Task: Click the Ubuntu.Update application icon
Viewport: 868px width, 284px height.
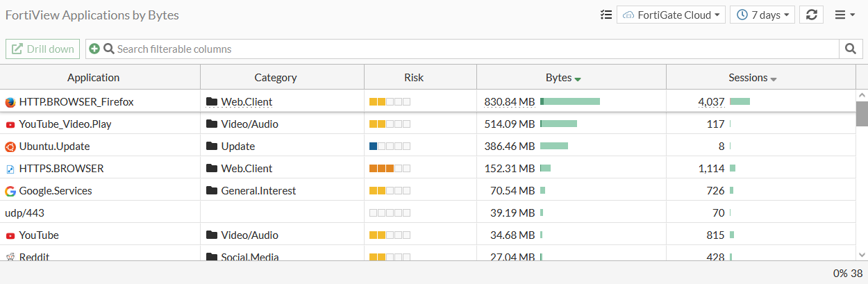Action: click(10, 147)
